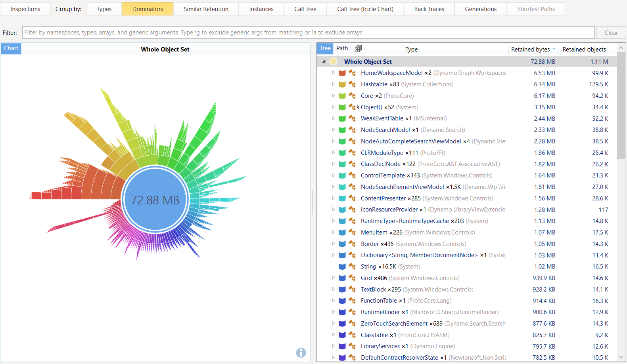
Task: Collapse the Whole Object Set root node
Action: click(324, 61)
